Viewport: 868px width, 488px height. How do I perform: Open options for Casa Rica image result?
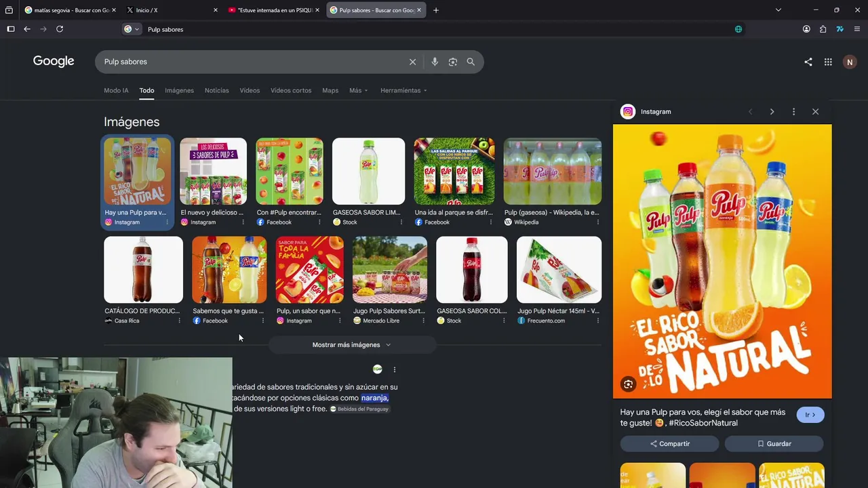point(179,321)
